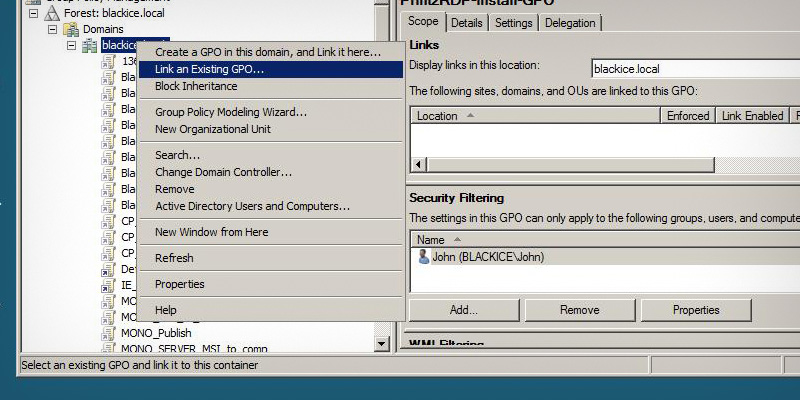Click the first GPO link icon under domain

109,62
